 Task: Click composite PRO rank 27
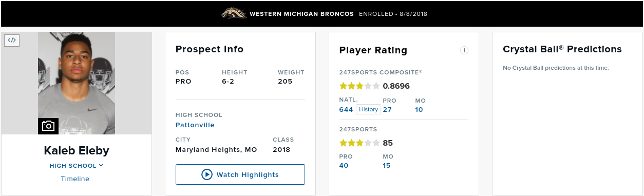(x=388, y=109)
